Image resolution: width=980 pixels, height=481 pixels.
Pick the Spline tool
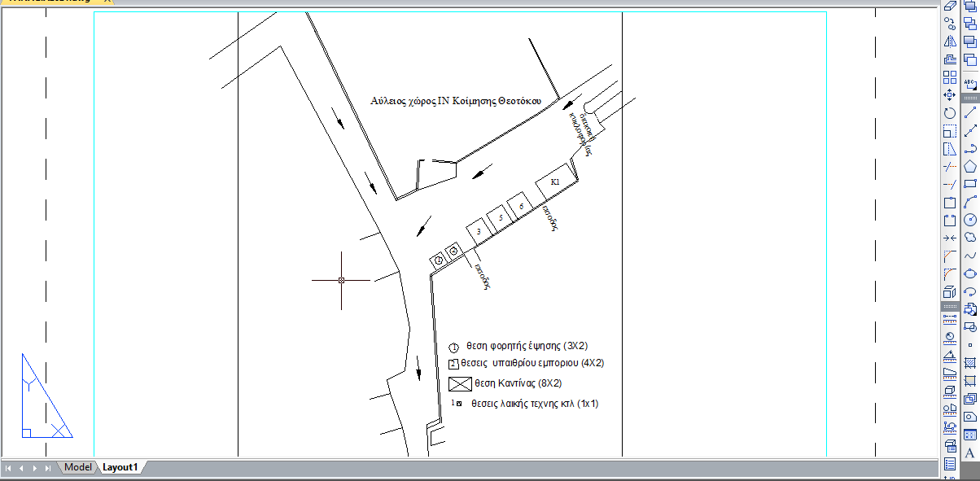969,256
